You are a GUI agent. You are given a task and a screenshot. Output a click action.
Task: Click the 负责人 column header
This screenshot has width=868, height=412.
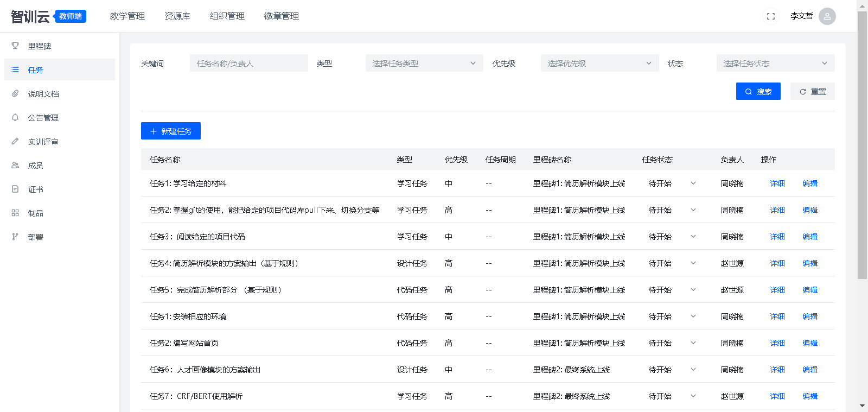732,160
